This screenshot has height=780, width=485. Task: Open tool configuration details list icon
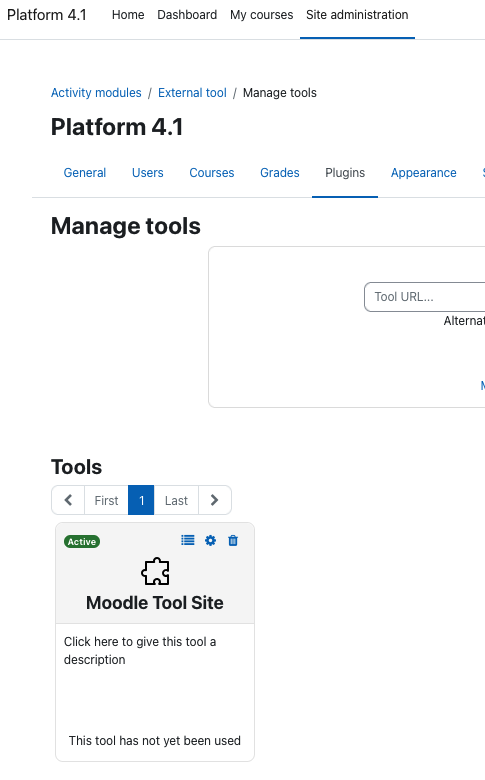(x=188, y=540)
